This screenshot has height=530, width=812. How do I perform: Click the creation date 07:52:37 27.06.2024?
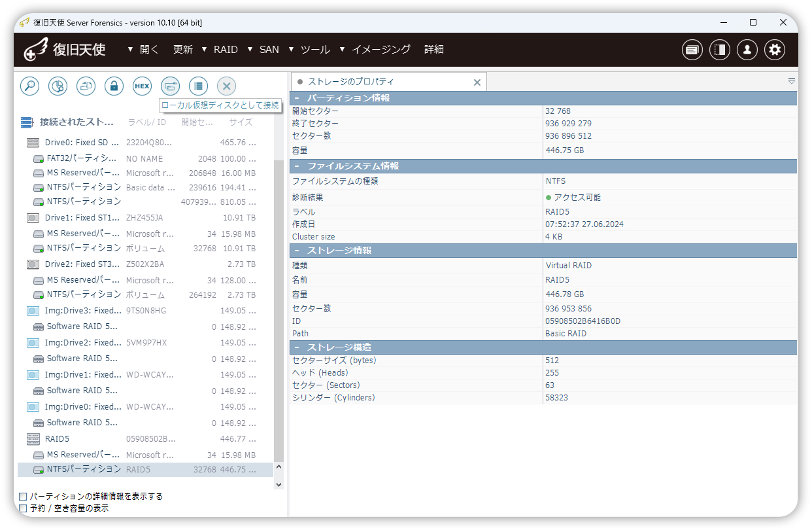(x=584, y=224)
